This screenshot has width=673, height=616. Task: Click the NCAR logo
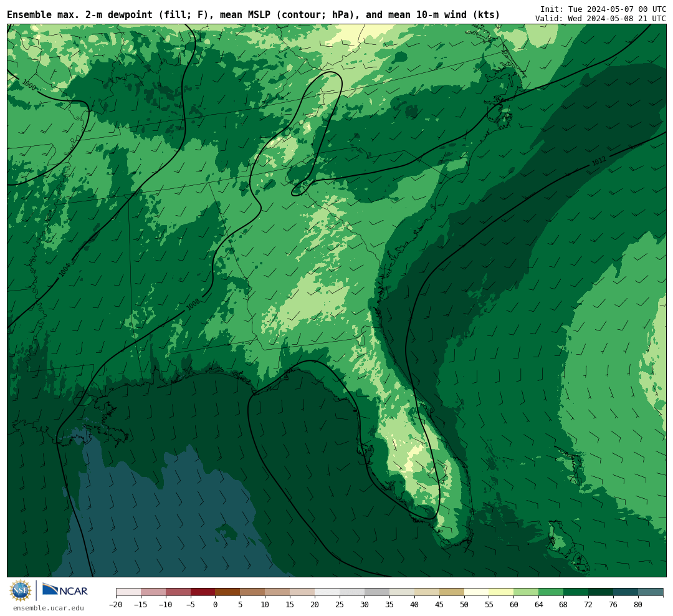[x=65, y=590]
